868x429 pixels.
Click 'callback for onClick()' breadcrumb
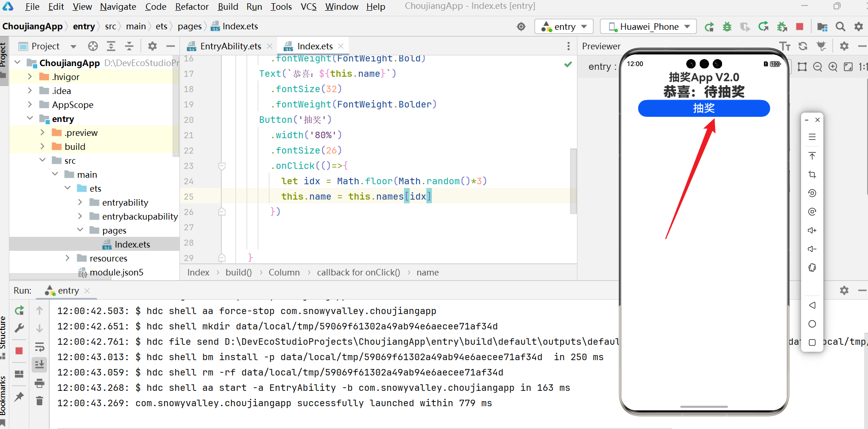(x=358, y=273)
